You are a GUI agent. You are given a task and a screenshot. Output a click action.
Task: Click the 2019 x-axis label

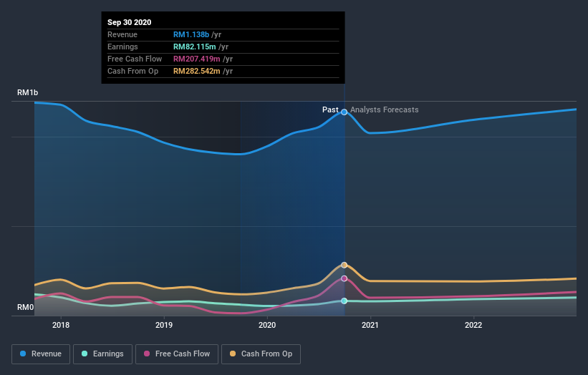[x=164, y=325]
